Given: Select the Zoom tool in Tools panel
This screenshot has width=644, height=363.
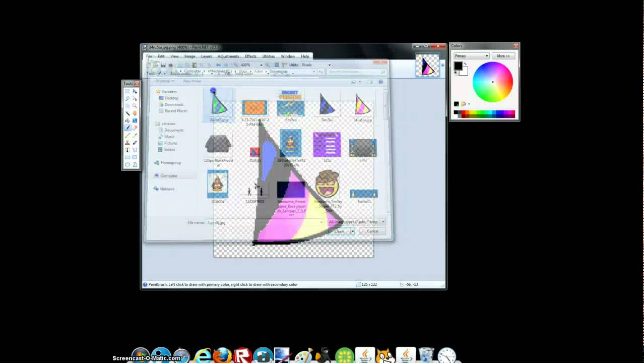Looking at the screenshot, I should pyautogui.click(x=135, y=106).
